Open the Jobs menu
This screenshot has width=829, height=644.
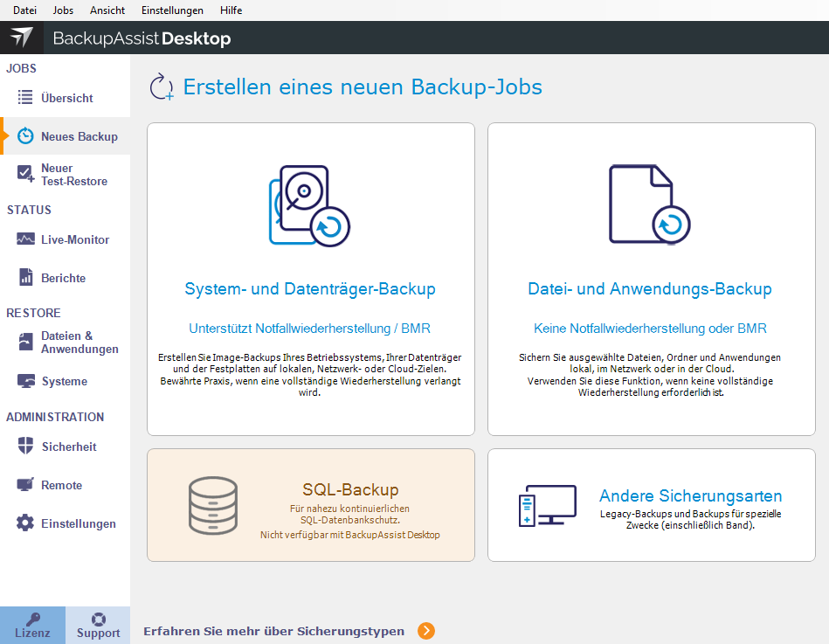[x=62, y=10]
